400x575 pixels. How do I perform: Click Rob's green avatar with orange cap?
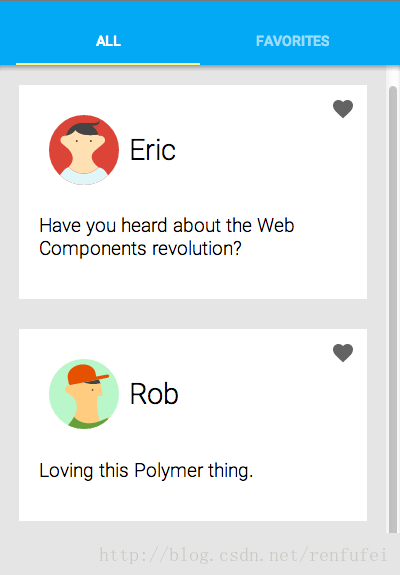84,394
